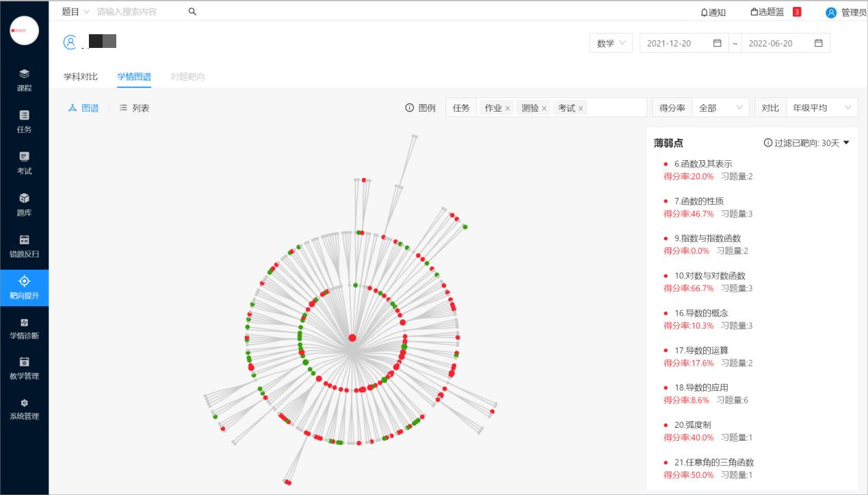
Task: Open 学情诊断 in the sidebar
Action: click(x=24, y=328)
